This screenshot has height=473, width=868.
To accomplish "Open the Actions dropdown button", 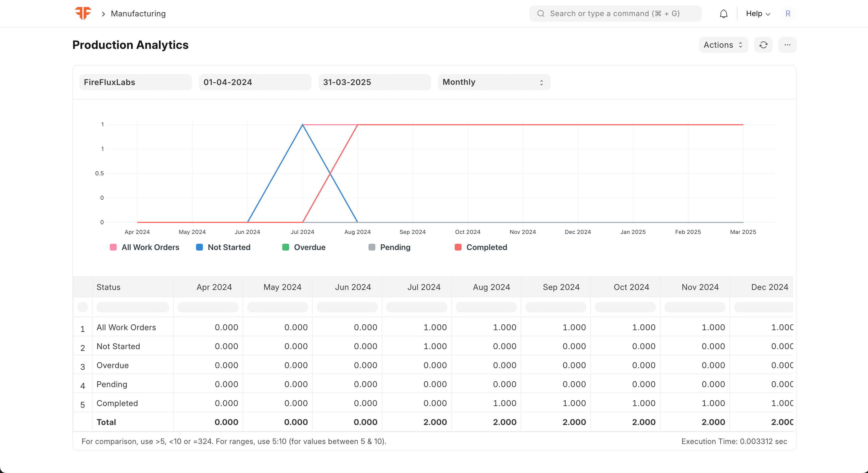I will (x=723, y=45).
